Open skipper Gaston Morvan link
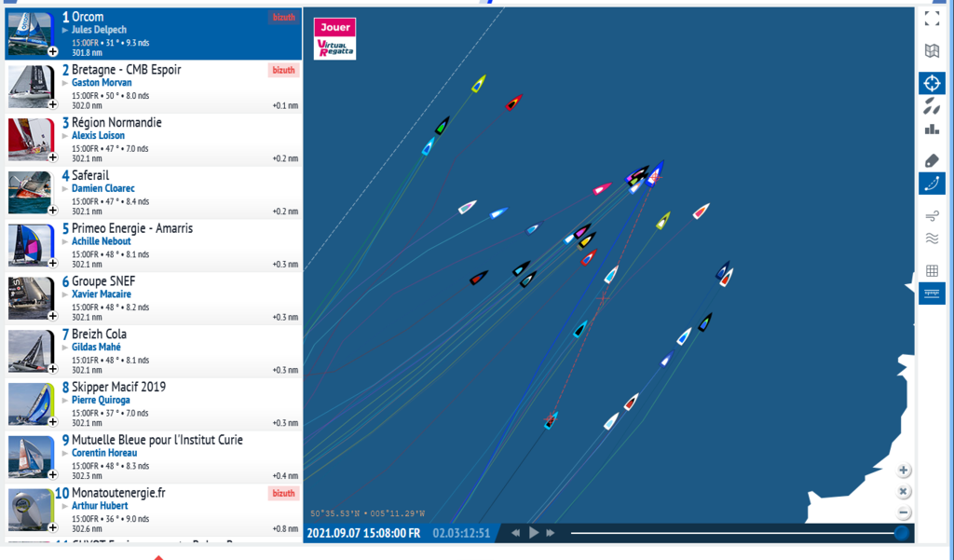Viewport: 954px width, 560px height. pos(102,83)
